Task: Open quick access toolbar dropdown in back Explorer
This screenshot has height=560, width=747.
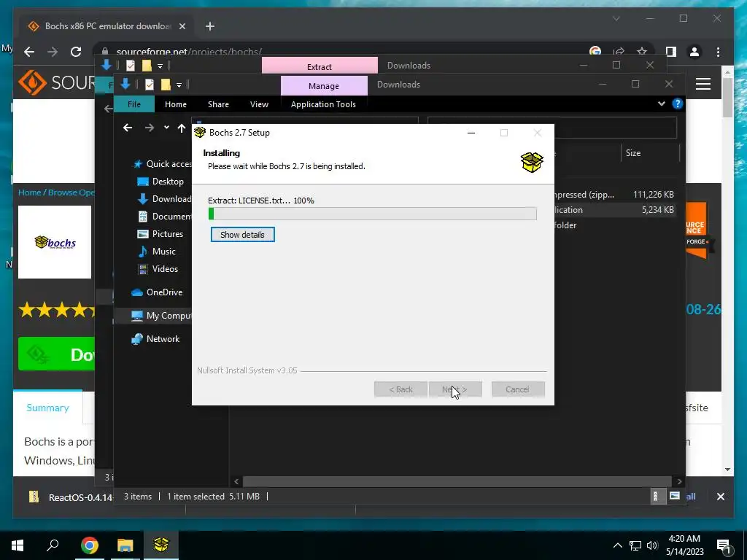Action: click(x=160, y=66)
